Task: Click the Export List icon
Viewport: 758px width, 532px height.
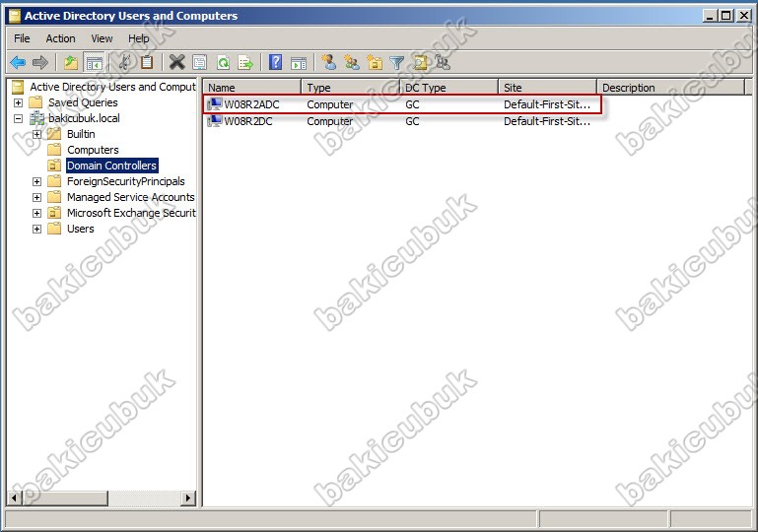Action: tap(245, 62)
